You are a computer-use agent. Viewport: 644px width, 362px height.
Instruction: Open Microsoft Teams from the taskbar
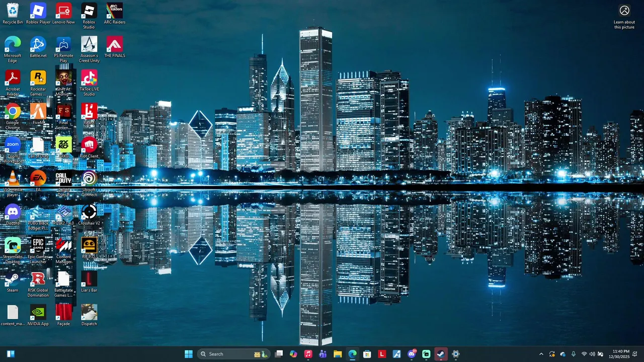[323, 354]
